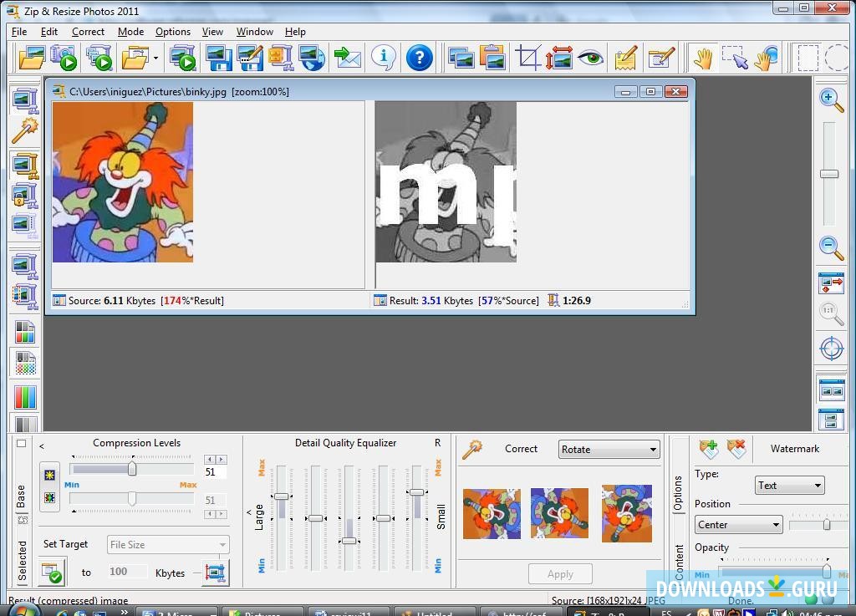Screen dimensions: 856x616
Task: Click the open folder icon in the toolbar
Action: point(32,58)
